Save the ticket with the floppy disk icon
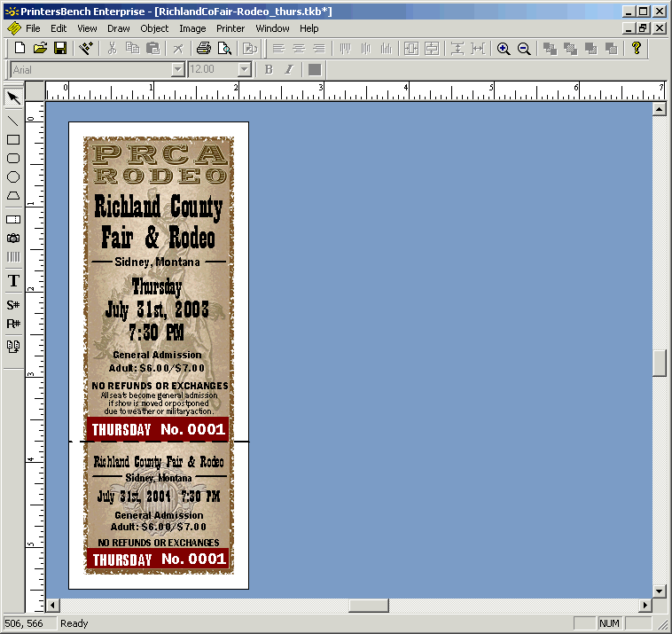Image resolution: width=672 pixels, height=634 pixels. [60, 48]
